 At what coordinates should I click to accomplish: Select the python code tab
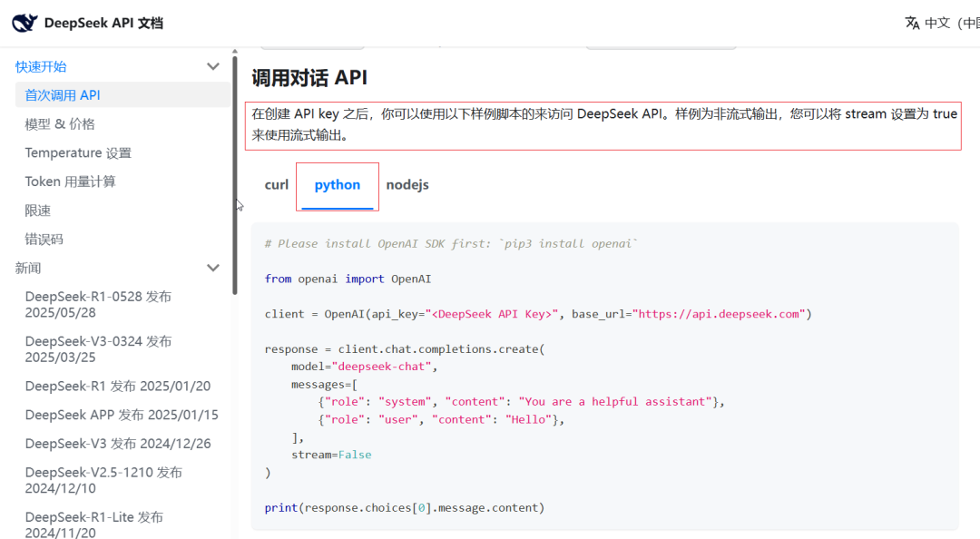point(338,185)
